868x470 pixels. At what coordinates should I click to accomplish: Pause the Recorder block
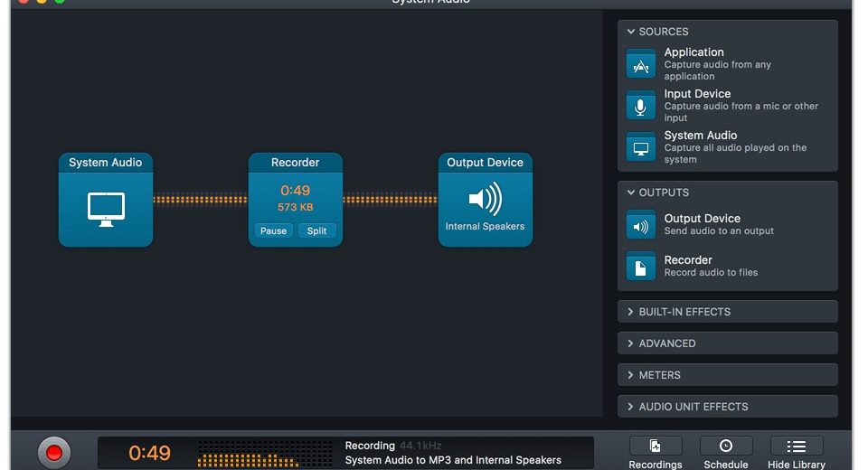tap(273, 231)
